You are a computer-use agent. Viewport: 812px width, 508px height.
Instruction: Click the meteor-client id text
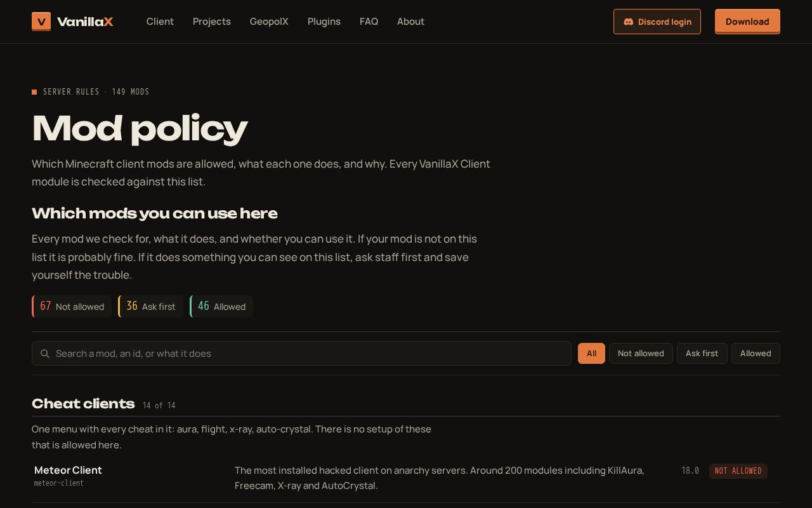(x=59, y=483)
